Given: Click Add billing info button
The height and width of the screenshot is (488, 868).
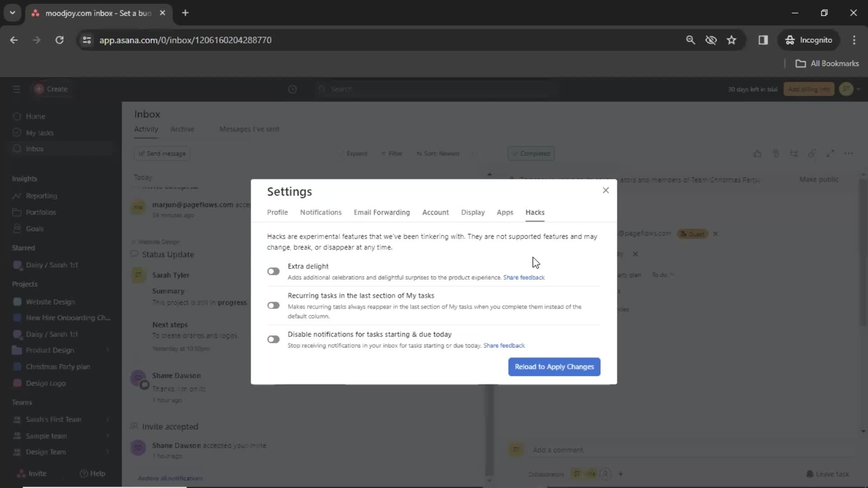Looking at the screenshot, I should [809, 89].
